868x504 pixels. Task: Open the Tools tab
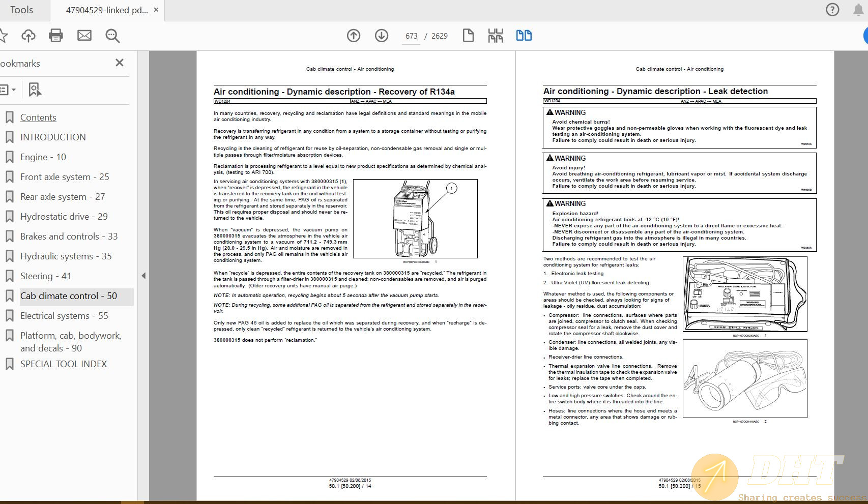21,10
